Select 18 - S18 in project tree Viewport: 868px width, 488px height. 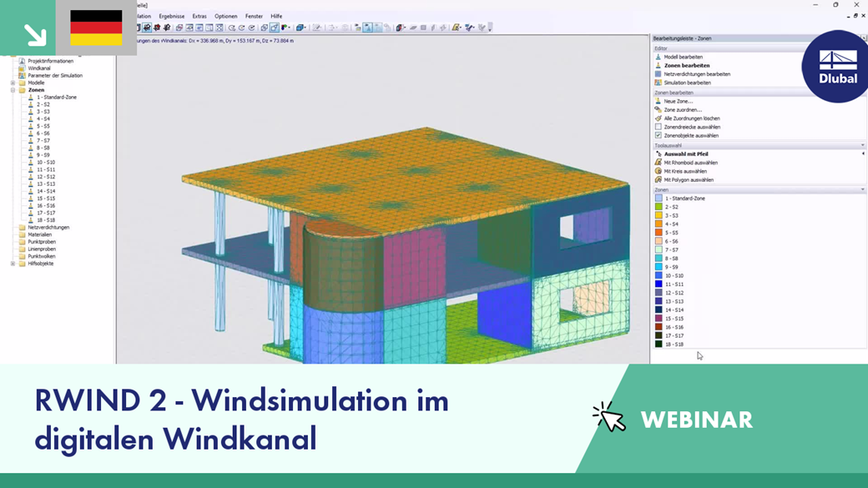click(x=45, y=220)
